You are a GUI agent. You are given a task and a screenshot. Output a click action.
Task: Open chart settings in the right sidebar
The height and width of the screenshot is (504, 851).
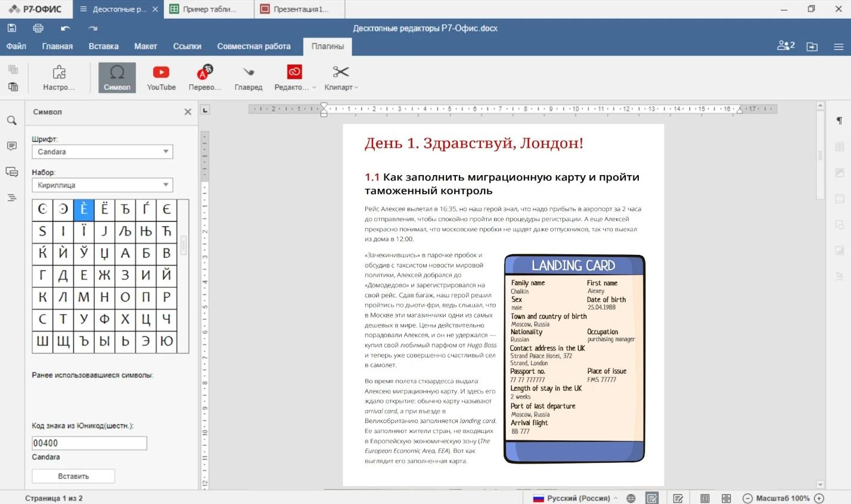coord(840,250)
